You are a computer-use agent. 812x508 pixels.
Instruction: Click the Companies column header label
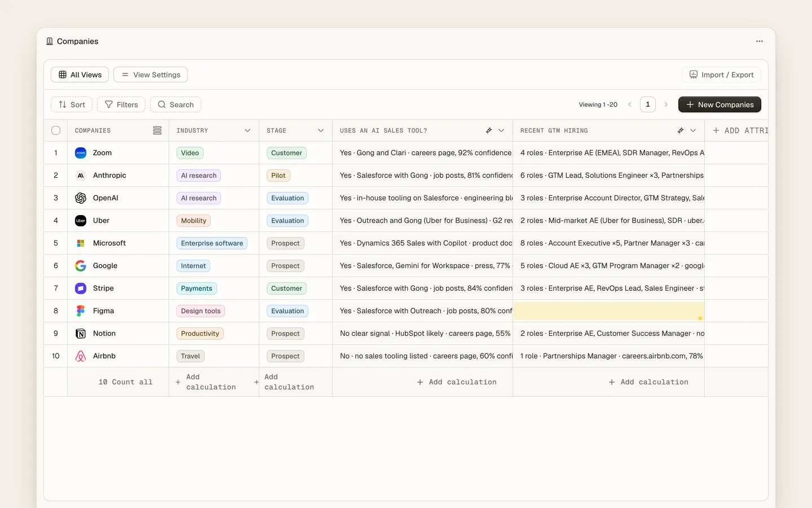click(x=93, y=130)
